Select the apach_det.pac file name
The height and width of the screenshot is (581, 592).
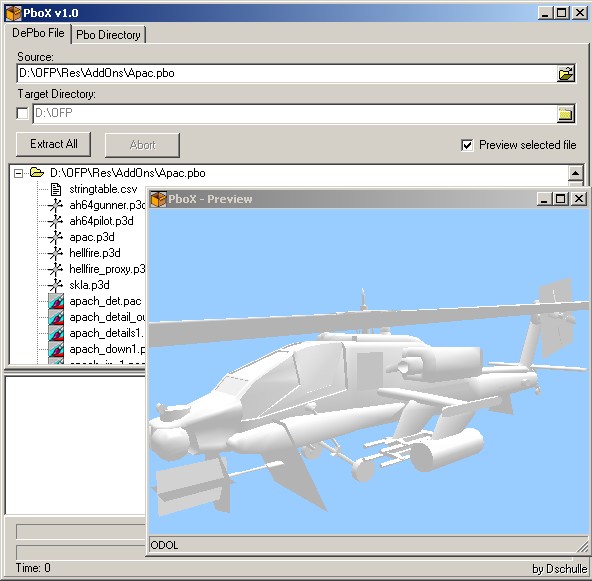(x=105, y=301)
